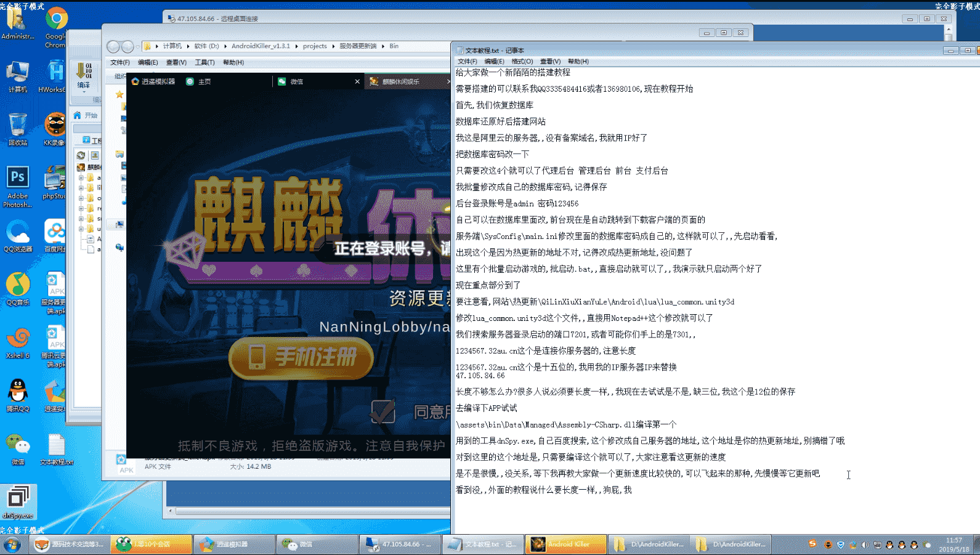
Task: Open the Google Chrome desktop shortcut
Action: tap(55, 28)
